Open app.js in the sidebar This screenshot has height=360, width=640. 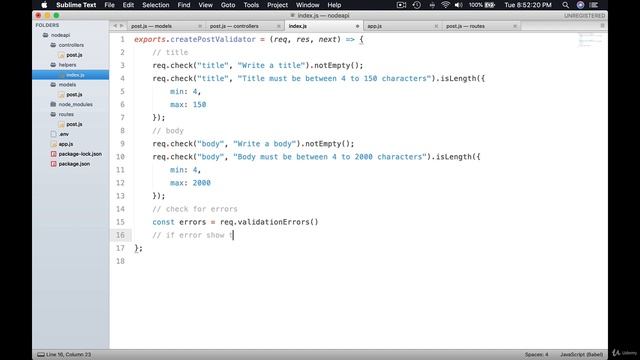pos(66,144)
